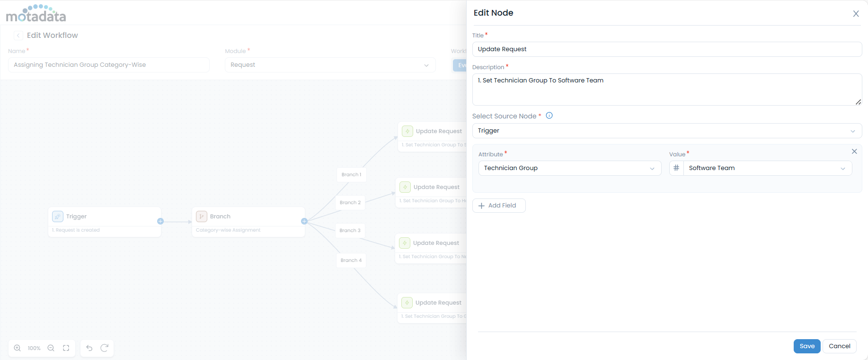868x360 pixels.
Task: Click the fit to screen icon
Action: (x=66, y=348)
